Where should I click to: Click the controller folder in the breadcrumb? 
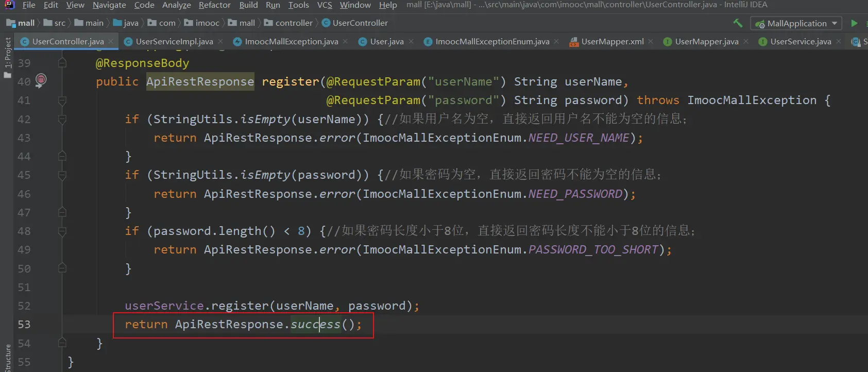pos(294,23)
